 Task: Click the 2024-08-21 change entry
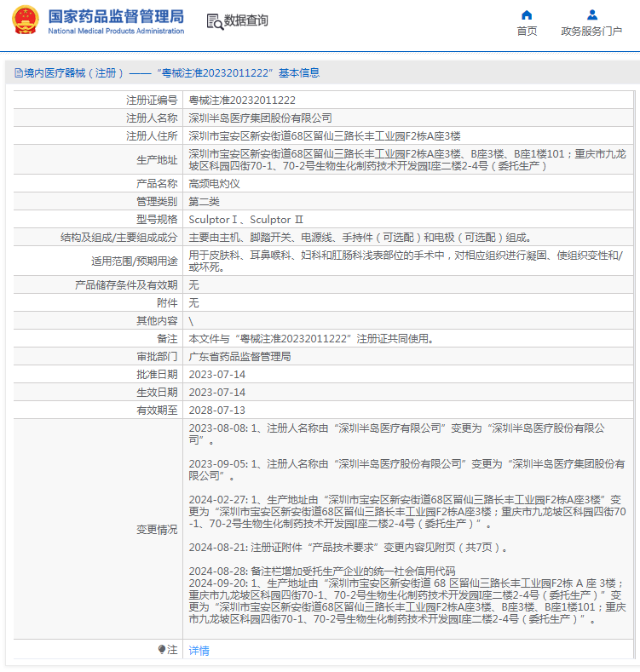click(348, 548)
